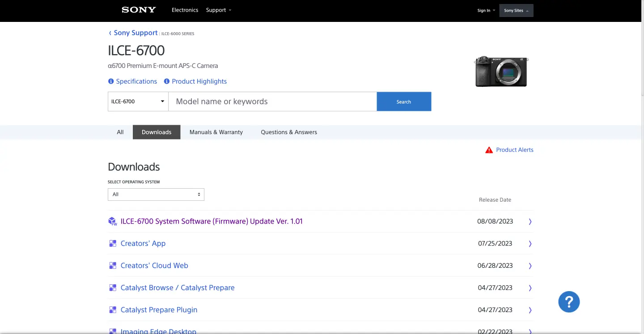Open the Catalyst Prepare Plugin link

159,310
